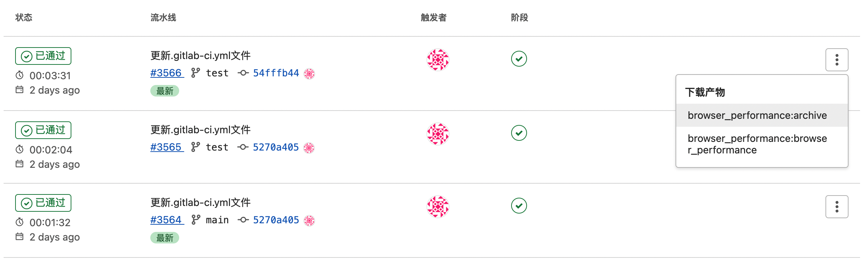Click triggerer avatar for pipeline #3564
This screenshot has width=868, height=260.
[x=438, y=207]
